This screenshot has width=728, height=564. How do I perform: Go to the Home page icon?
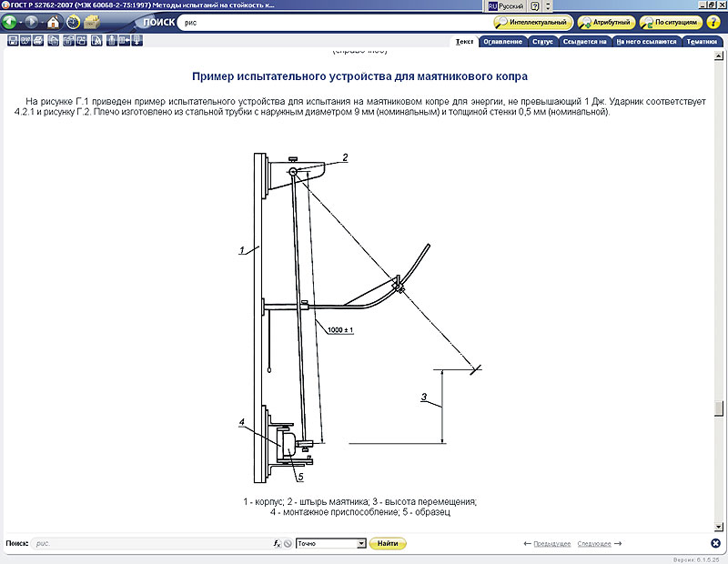[53, 22]
